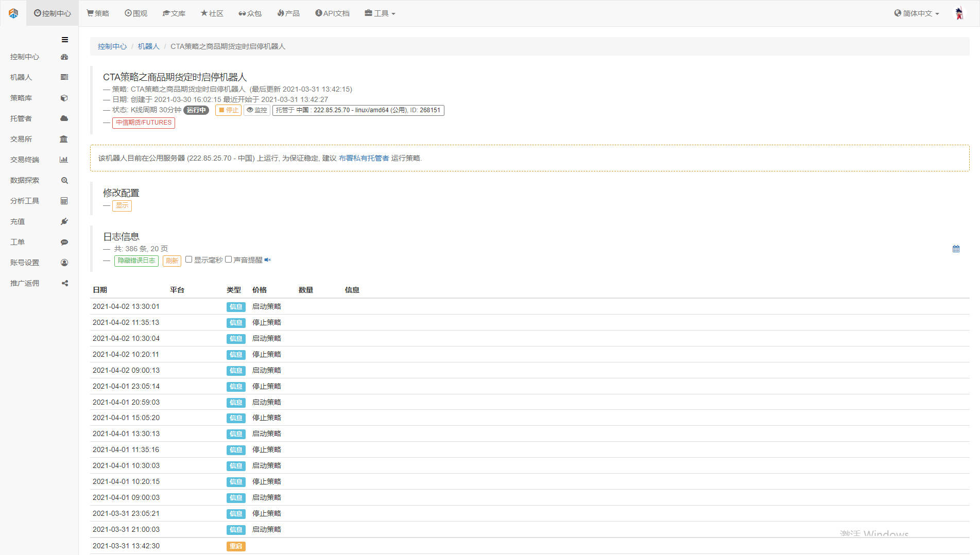Click the 推广返佣 share icon in sidebar

click(x=64, y=283)
